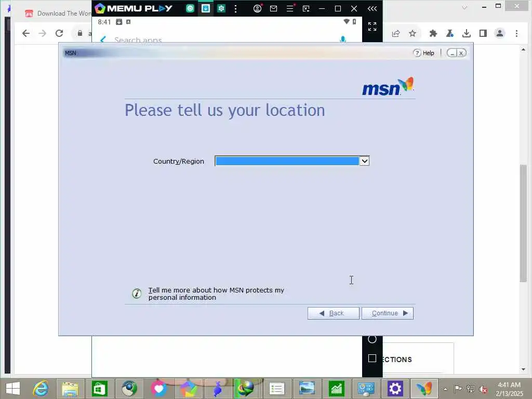
Task: Open 'Tell me more about how MSN protects' link
Action: 216,294
